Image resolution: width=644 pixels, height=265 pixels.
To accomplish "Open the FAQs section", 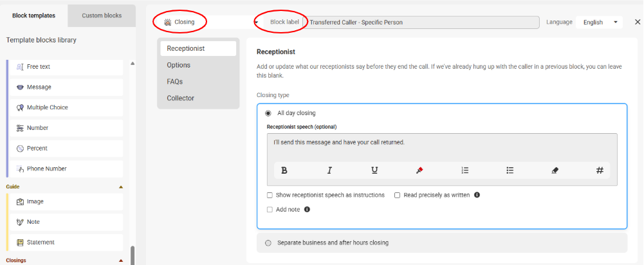I will pyautogui.click(x=174, y=82).
